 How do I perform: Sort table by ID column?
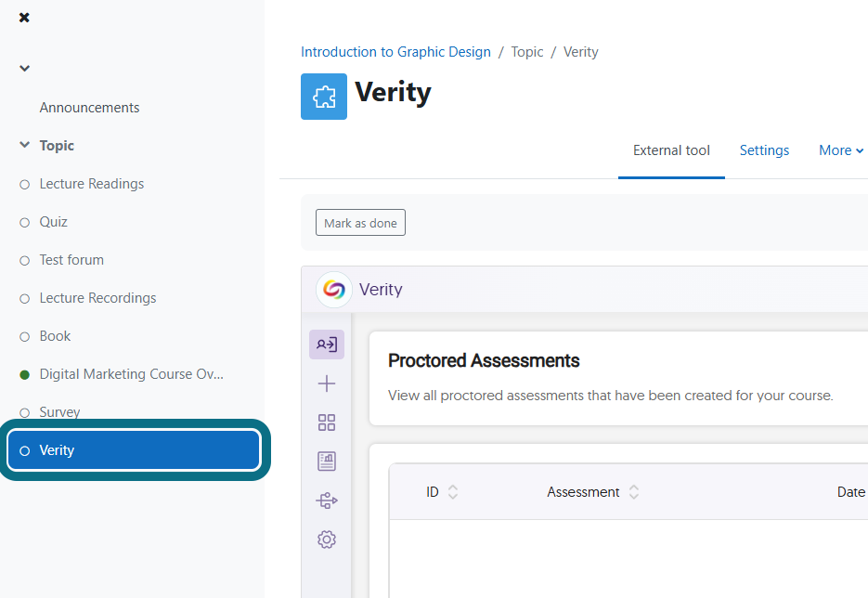pos(442,492)
